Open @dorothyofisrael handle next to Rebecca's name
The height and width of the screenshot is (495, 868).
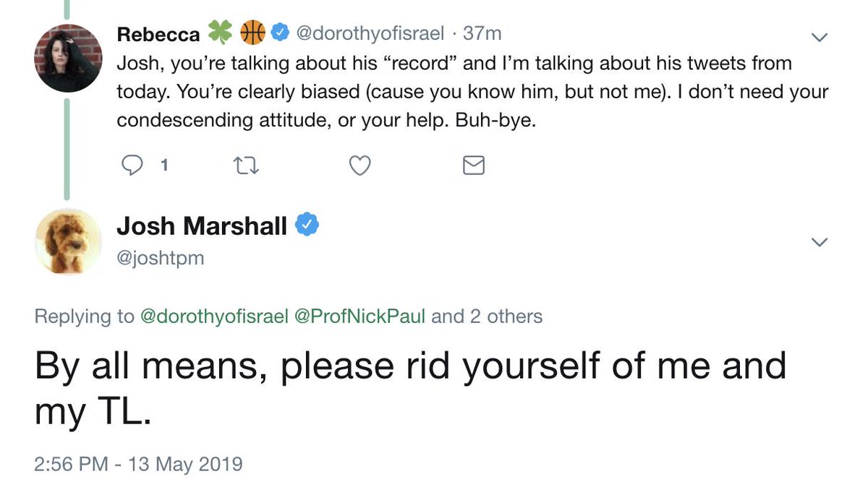click(x=371, y=33)
